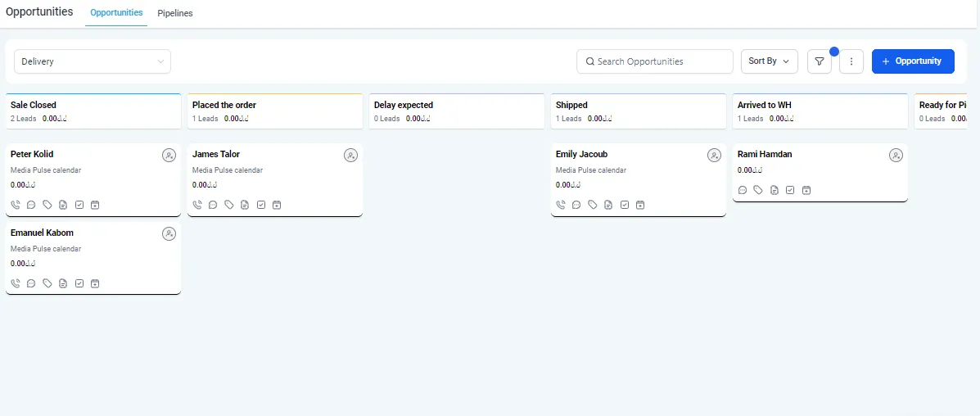Switch to the Pipelines tab

pos(175,13)
